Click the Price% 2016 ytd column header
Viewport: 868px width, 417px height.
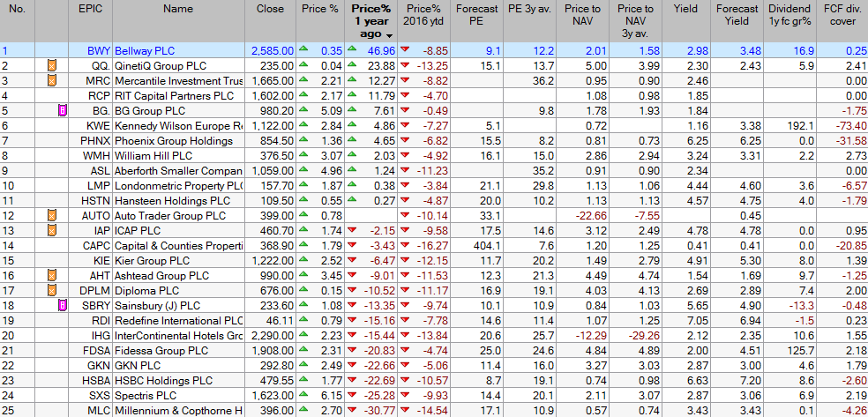pos(423,21)
